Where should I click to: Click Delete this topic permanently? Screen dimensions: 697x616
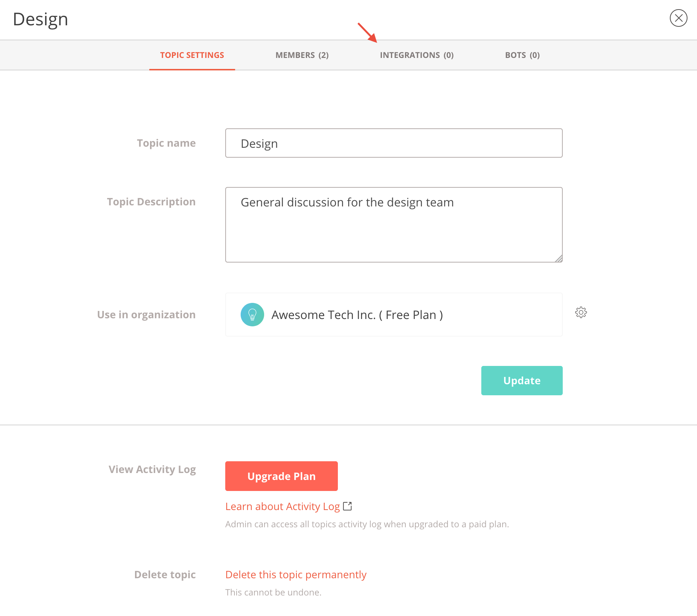tap(296, 575)
